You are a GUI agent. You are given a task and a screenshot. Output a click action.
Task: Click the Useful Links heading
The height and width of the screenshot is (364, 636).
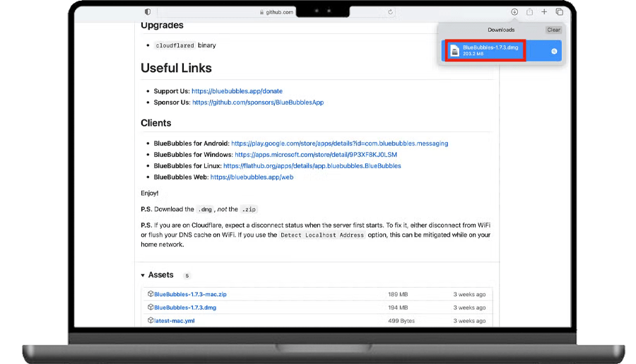[176, 68]
